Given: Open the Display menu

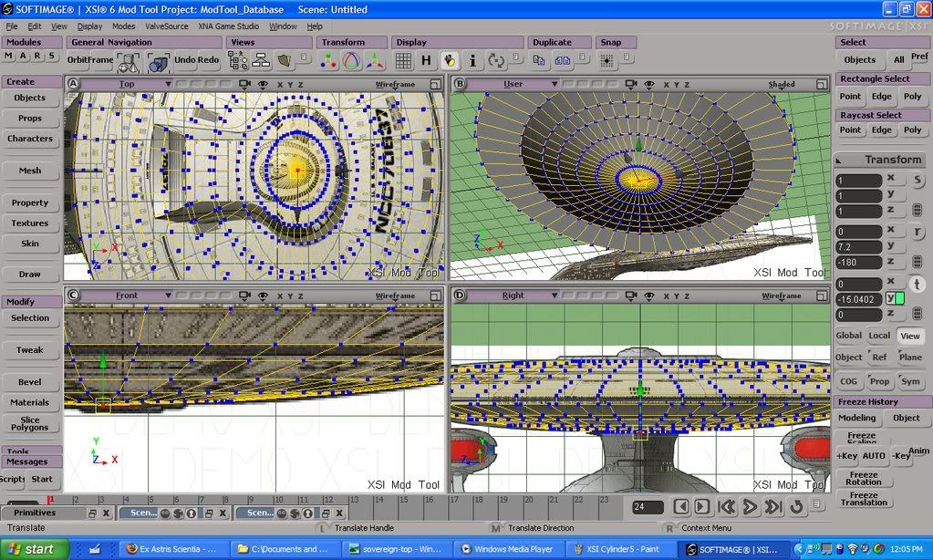Looking at the screenshot, I should 90,26.
